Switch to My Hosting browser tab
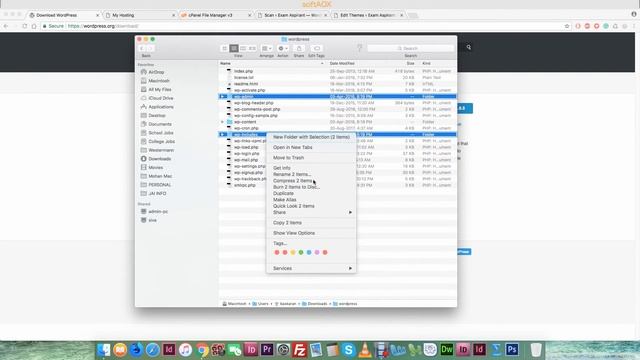The image size is (640, 360). 139,15
